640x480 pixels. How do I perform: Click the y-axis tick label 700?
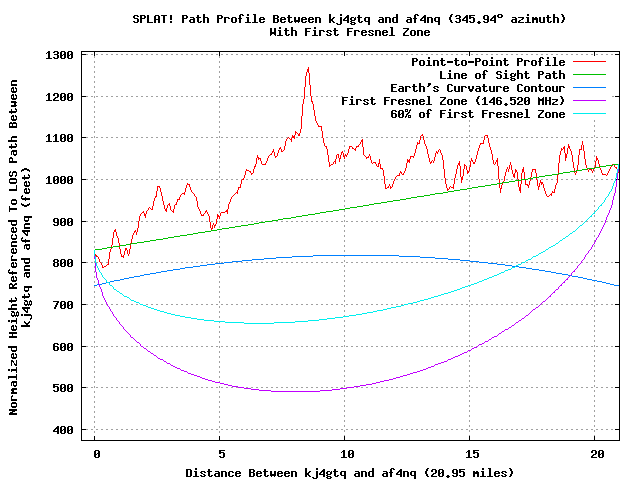pyautogui.click(x=63, y=305)
